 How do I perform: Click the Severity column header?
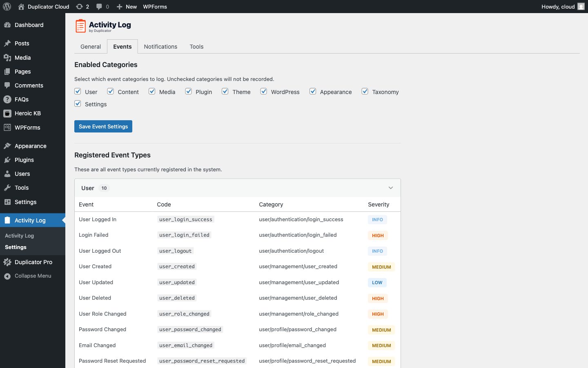tap(379, 204)
